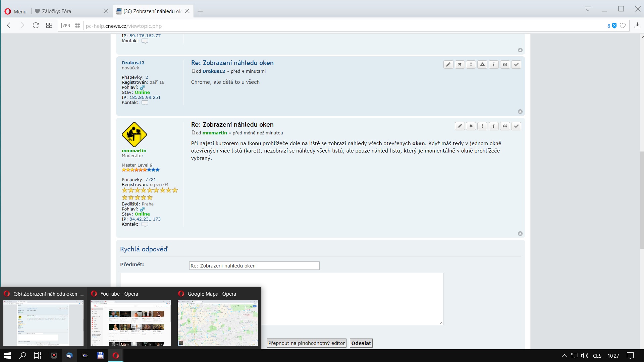Screen dimensions: 644x362
Task: Quote mmmartin's post with quote icon
Action: 505,126
